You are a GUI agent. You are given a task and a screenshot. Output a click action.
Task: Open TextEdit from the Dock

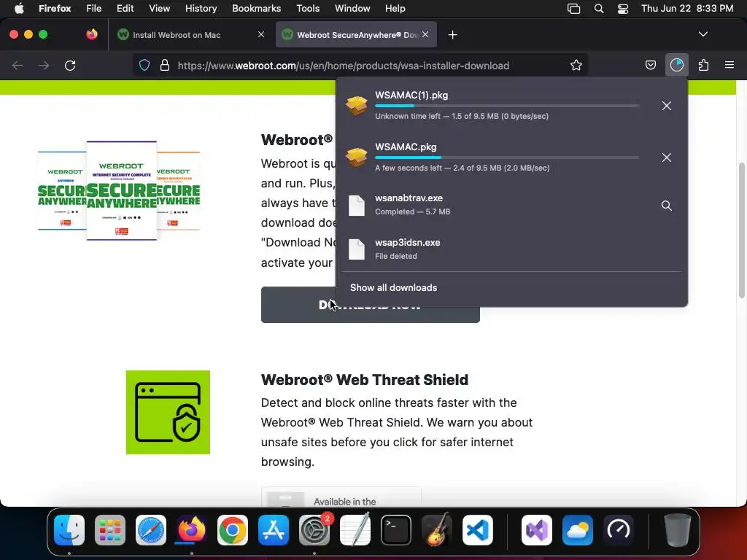[x=355, y=530]
